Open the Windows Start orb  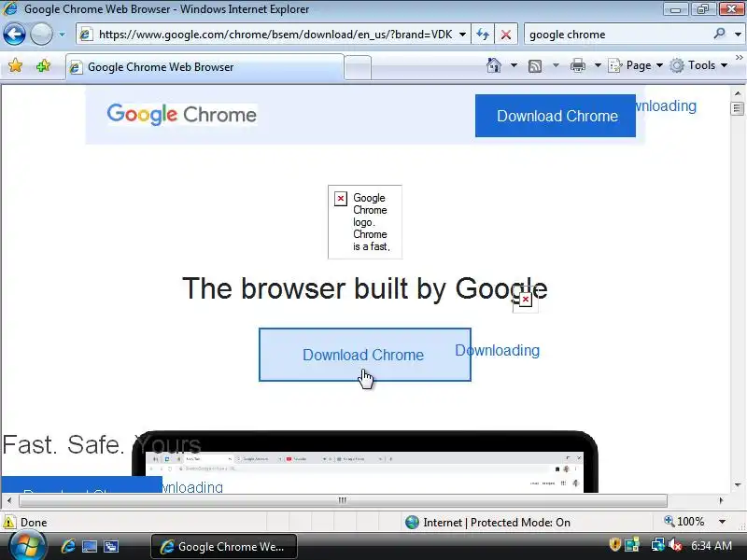pyautogui.click(x=27, y=546)
